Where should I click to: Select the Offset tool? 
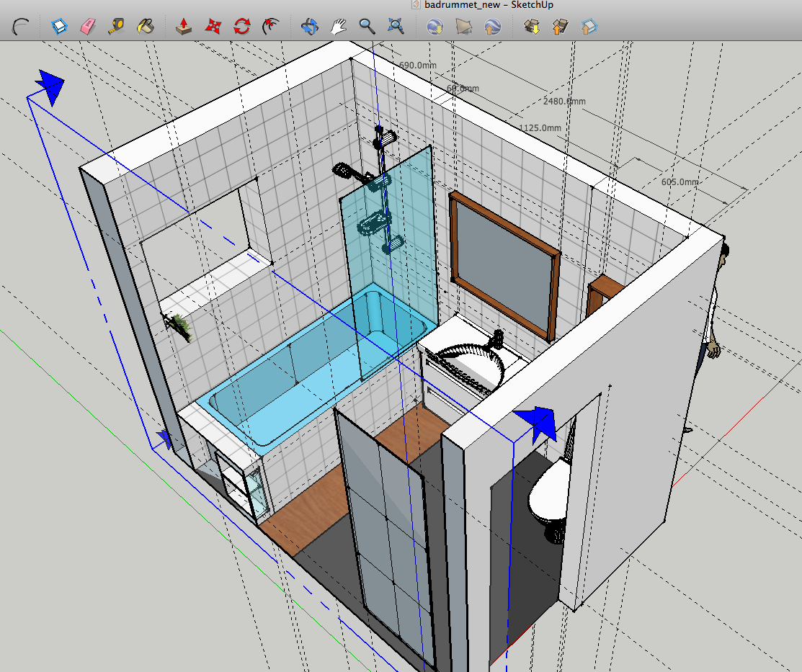pos(271,27)
